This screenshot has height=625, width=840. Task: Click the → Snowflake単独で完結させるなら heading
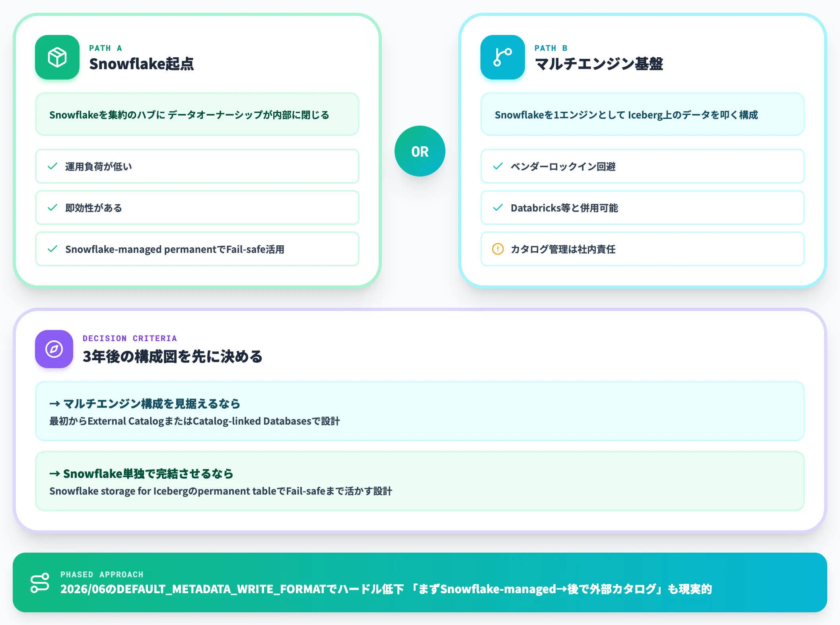[x=141, y=474]
